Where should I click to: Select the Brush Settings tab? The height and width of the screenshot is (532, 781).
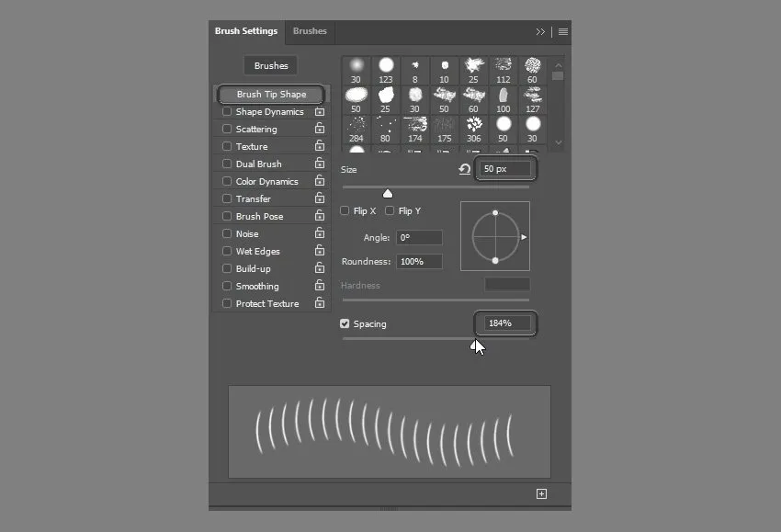pos(246,31)
